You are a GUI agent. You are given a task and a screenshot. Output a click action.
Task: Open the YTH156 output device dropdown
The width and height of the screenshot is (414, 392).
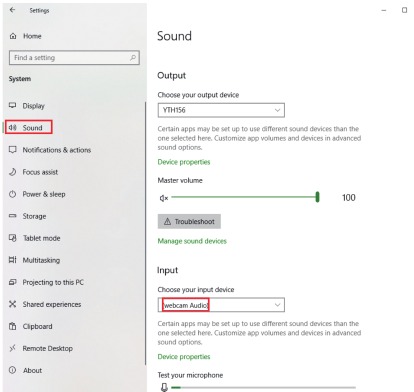point(221,110)
